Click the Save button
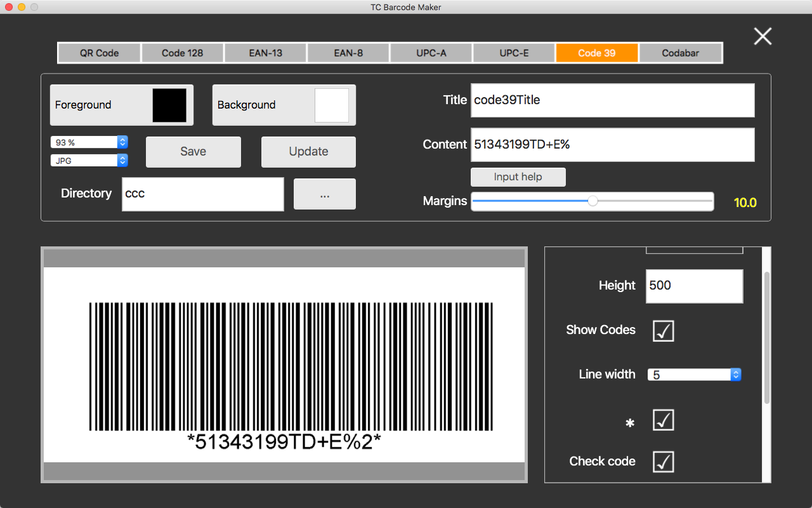Viewport: 812px width, 508px height. 193,152
